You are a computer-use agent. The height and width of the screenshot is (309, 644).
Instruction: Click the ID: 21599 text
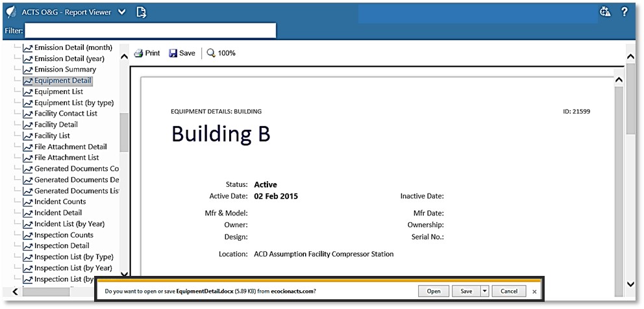(576, 112)
